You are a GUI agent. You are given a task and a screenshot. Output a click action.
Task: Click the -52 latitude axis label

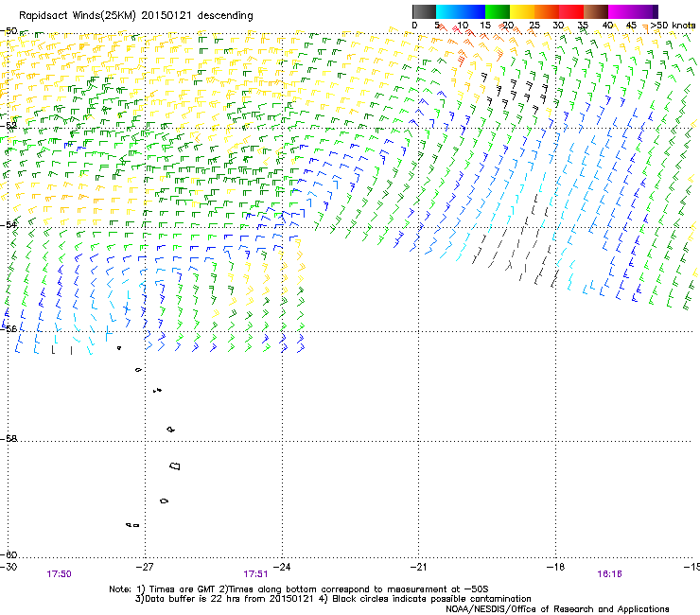(x=9, y=126)
